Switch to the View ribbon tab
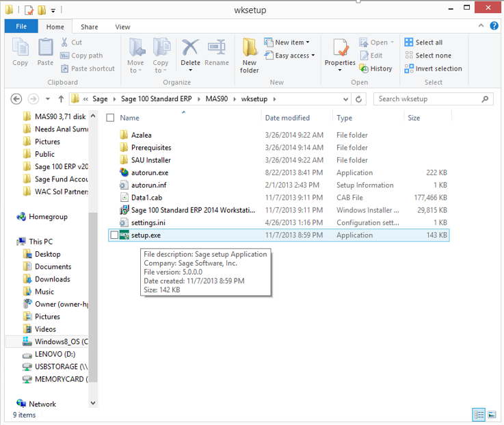 tap(122, 27)
